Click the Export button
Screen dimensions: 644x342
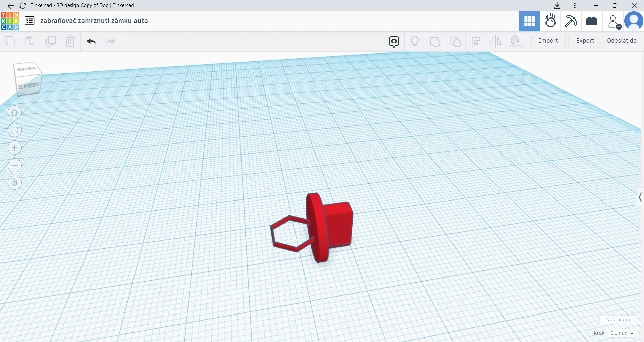[585, 41]
